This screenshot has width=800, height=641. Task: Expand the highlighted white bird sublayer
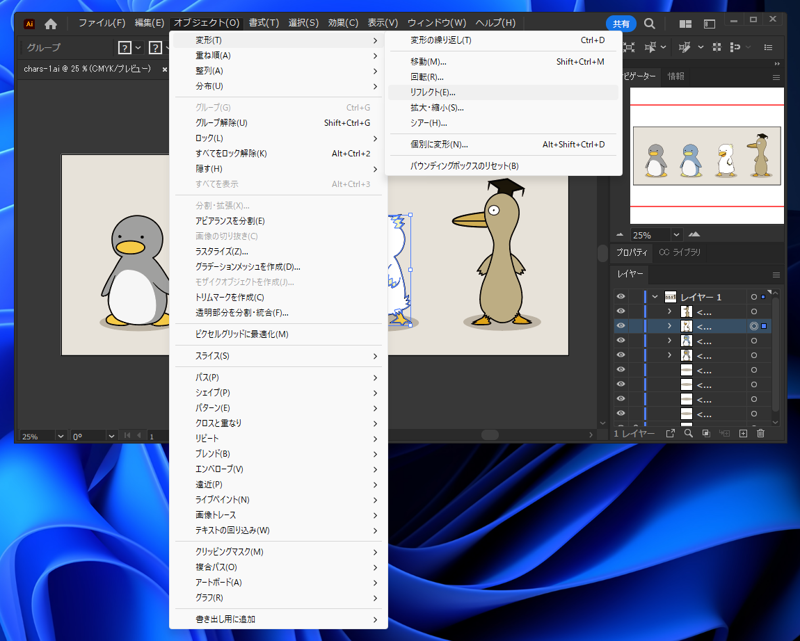[669, 326]
